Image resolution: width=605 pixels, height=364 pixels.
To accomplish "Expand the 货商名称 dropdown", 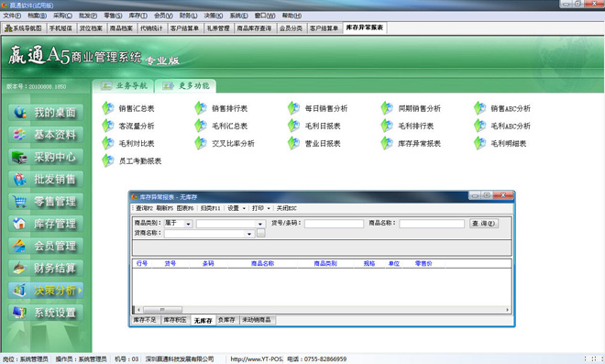I will click(x=249, y=234).
